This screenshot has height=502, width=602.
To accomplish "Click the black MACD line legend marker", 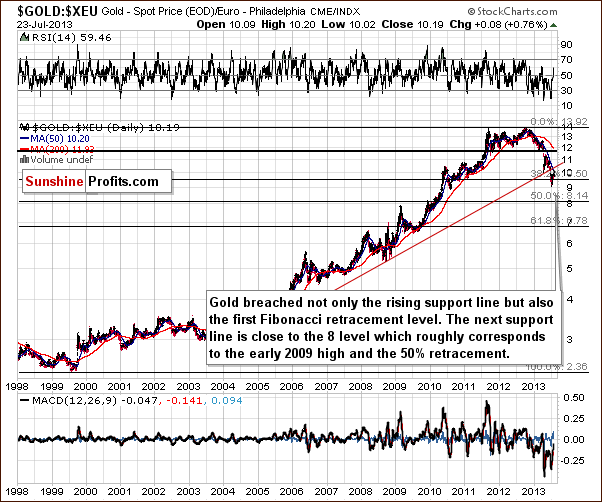I will point(24,400).
